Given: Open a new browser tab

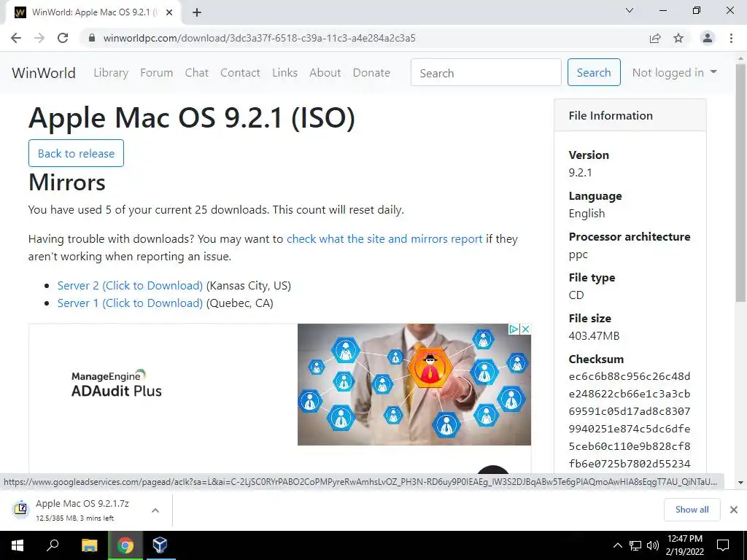Looking at the screenshot, I should click(197, 12).
